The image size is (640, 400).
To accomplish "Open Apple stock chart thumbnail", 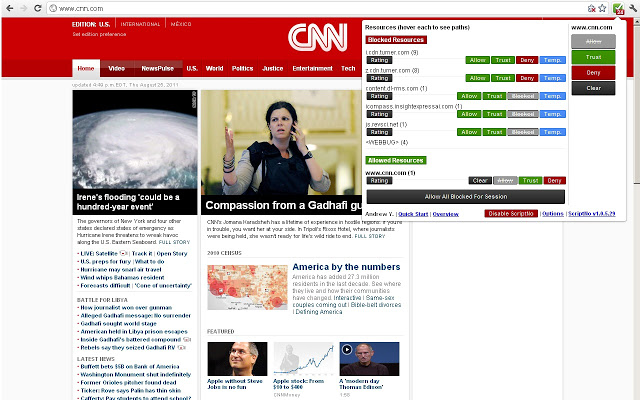I will point(303,359).
